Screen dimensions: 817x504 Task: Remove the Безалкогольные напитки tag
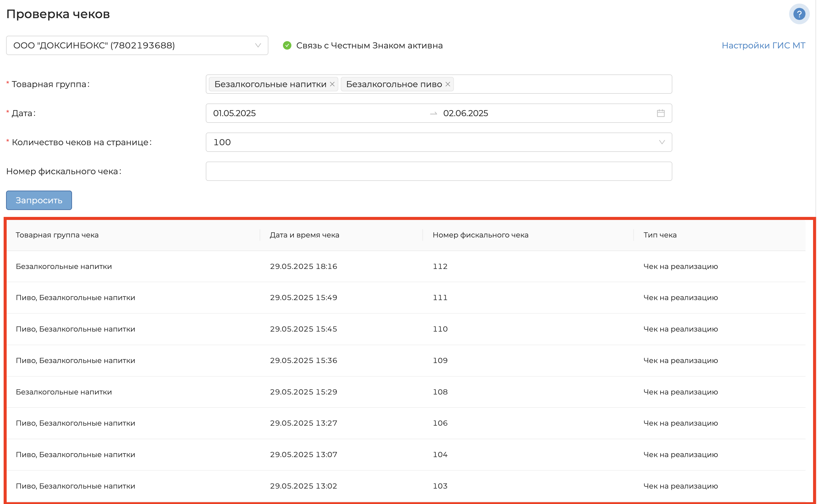(332, 84)
